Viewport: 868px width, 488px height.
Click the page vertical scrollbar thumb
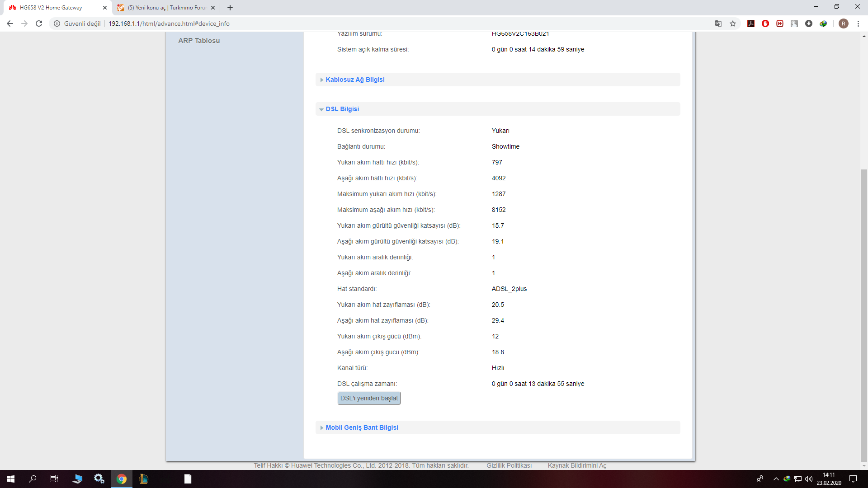(864, 316)
